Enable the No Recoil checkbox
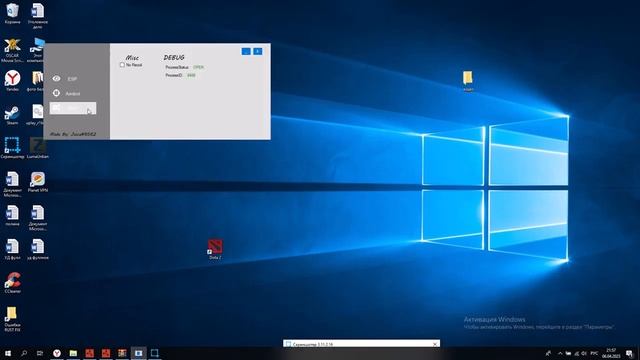 point(122,65)
